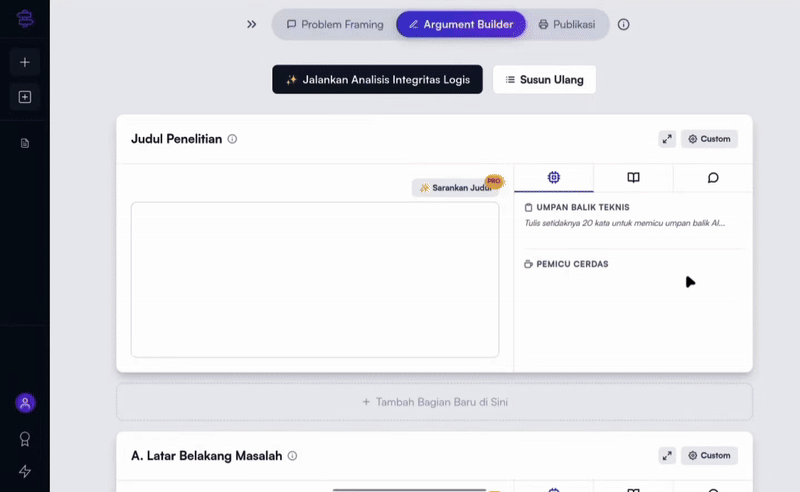Image resolution: width=800 pixels, height=492 pixels.
Task: Open the Publikasi tab
Action: [x=566, y=25]
